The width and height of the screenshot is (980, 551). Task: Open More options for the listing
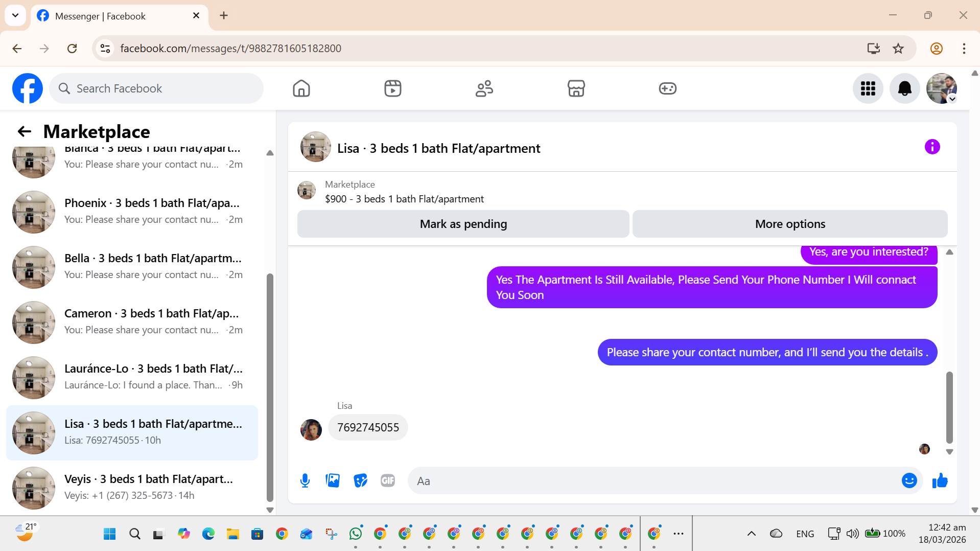pyautogui.click(x=790, y=224)
